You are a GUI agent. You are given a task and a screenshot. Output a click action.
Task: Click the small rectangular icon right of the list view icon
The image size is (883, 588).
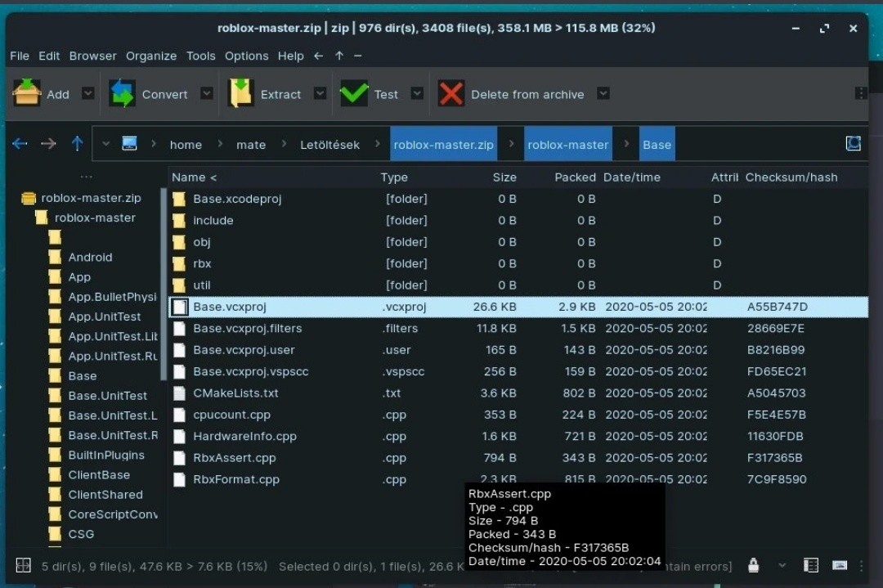840,565
